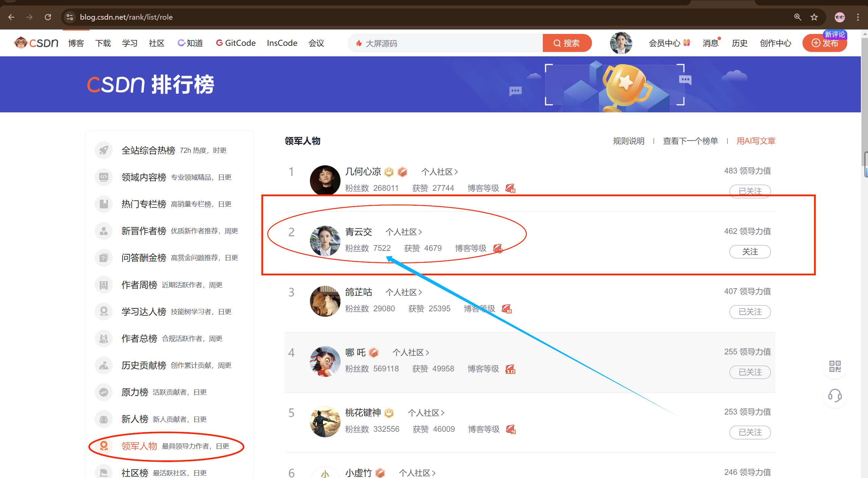Open the customer service headset icon
The width and height of the screenshot is (868, 478).
pyautogui.click(x=835, y=396)
